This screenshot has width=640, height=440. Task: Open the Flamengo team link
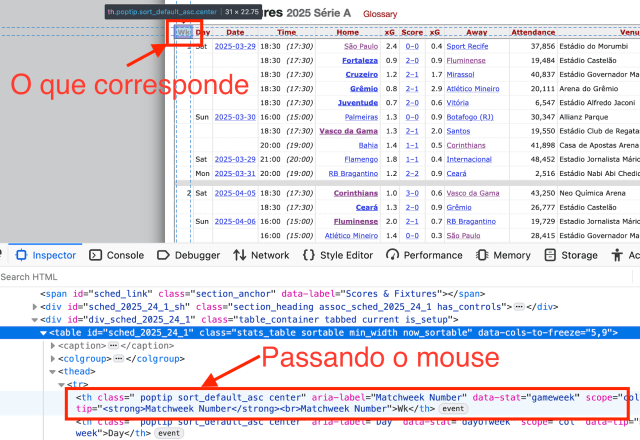(x=361, y=159)
